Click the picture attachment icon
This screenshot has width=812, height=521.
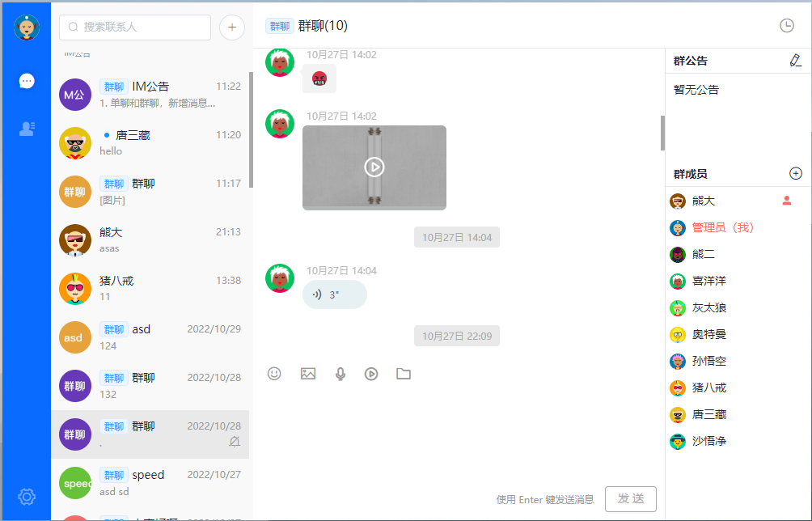click(x=307, y=374)
